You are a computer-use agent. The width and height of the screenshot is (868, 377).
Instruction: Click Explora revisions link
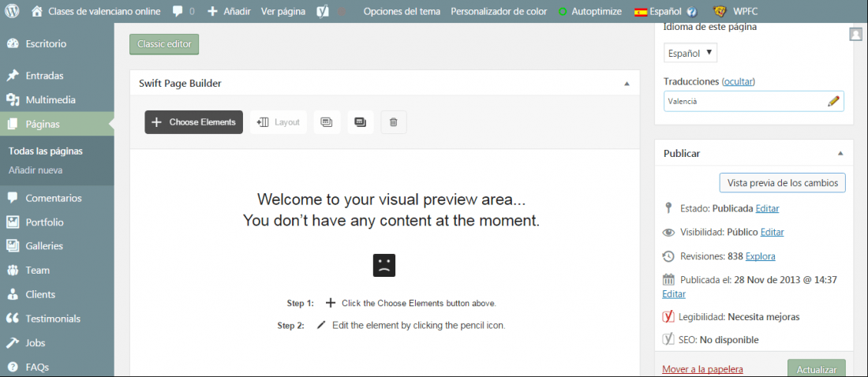click(761, 256)
